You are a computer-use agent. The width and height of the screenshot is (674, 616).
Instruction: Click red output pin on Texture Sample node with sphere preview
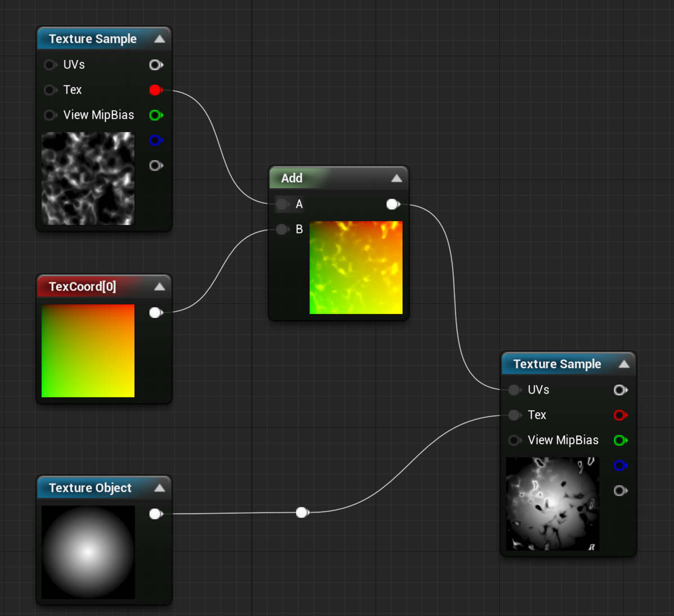click(621, 415)
